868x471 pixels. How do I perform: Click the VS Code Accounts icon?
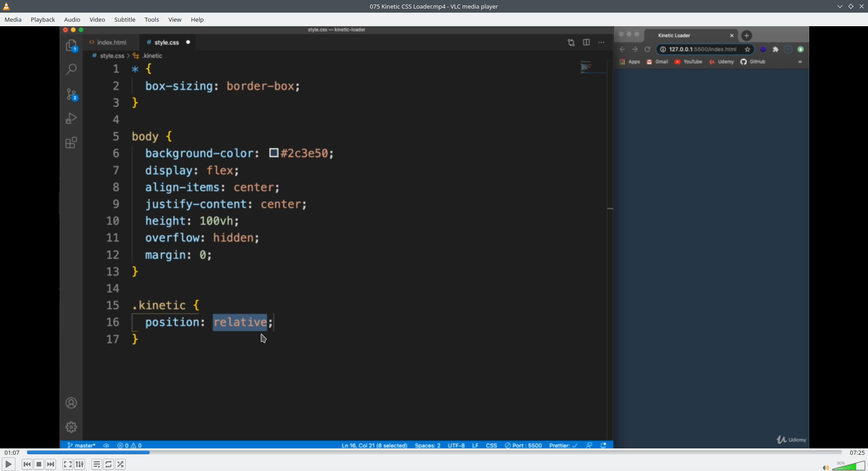(x=71, y=403)
